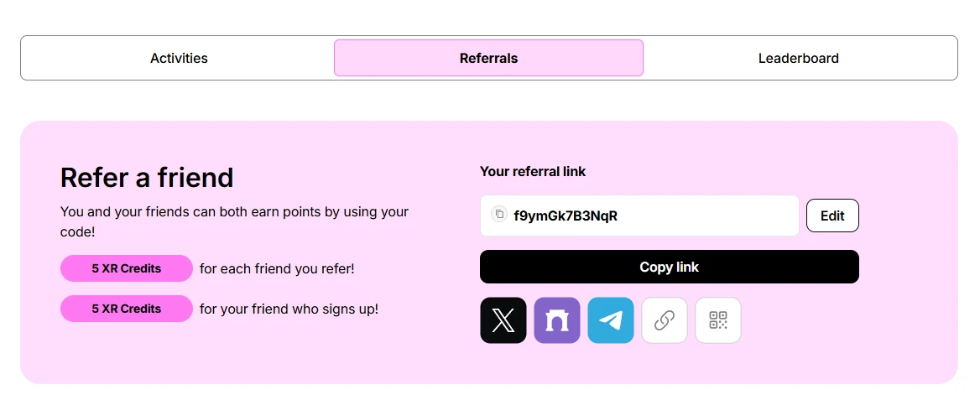Click the empty right side of referral field
Viewport: 980px width, 400px height.
coord(722,216)
